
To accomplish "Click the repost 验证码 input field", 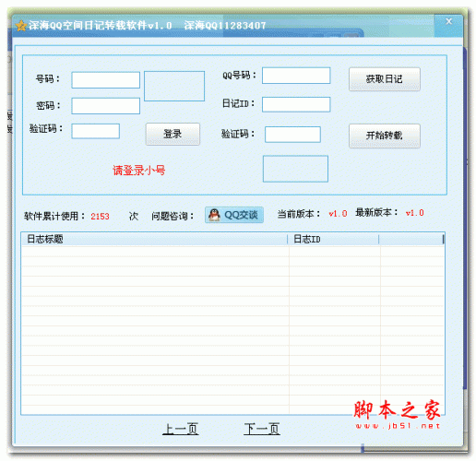I will click(292, 135).
